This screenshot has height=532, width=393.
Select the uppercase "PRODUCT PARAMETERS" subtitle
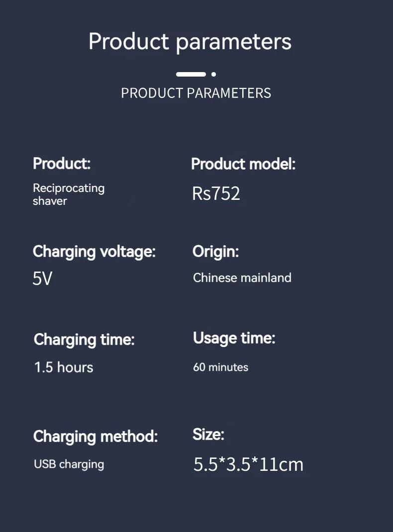[196, 93]
